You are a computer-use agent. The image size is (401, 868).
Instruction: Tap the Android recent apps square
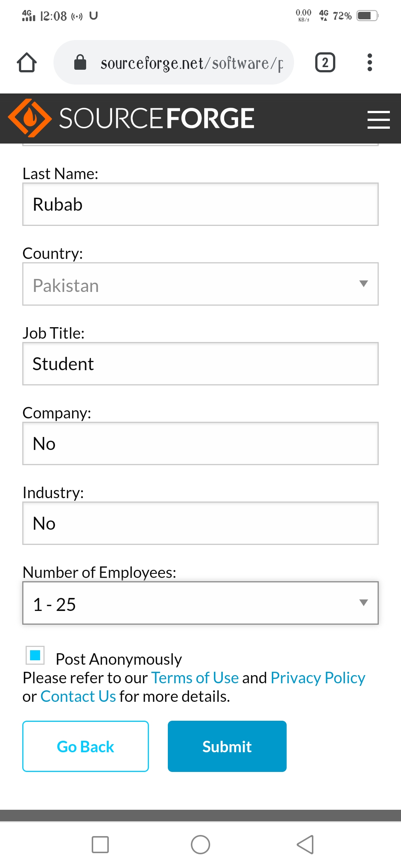point(100,845)
